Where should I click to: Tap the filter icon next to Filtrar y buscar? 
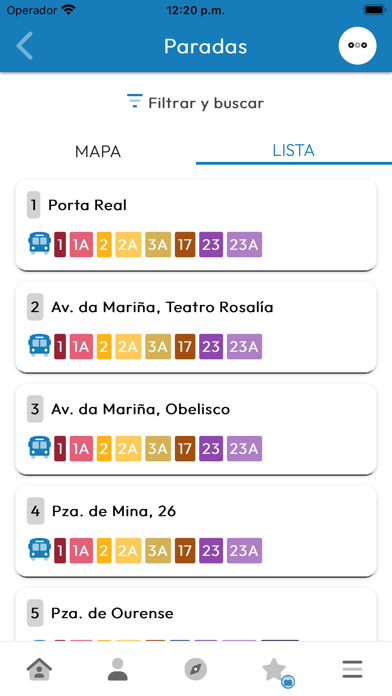pyautogui.click(x=135, y=102)
